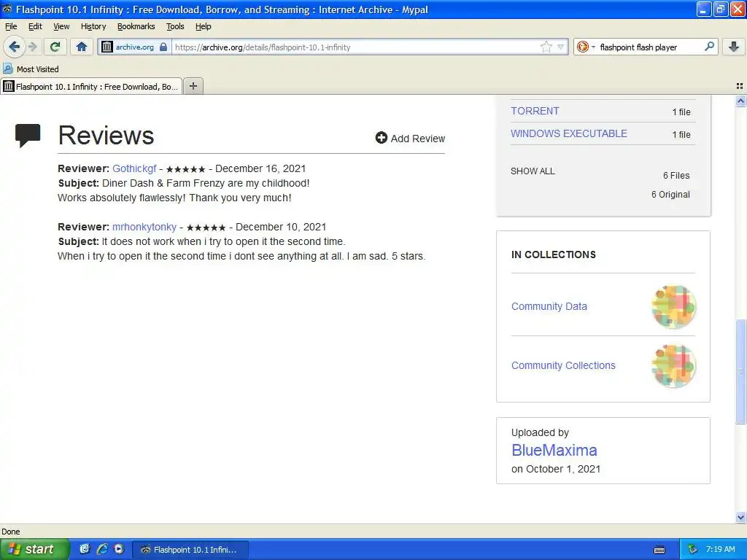The image size is (747, 560).
Task: Click the scrollbar down arrow
Action: [x=740, y=517]
